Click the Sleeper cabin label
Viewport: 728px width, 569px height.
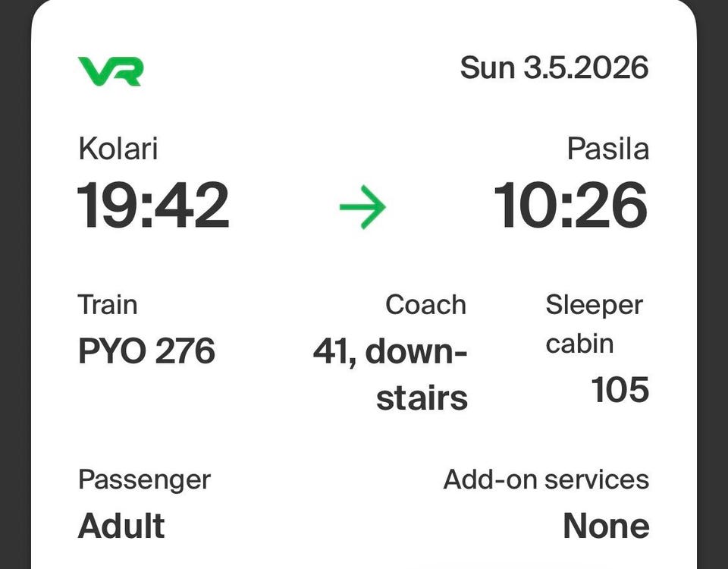point(594,324)
